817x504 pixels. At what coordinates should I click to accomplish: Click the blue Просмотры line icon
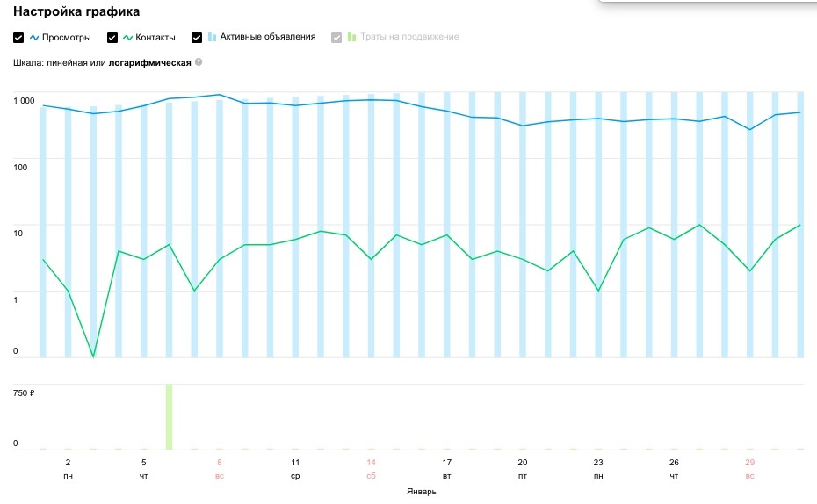tap(35, 38)
